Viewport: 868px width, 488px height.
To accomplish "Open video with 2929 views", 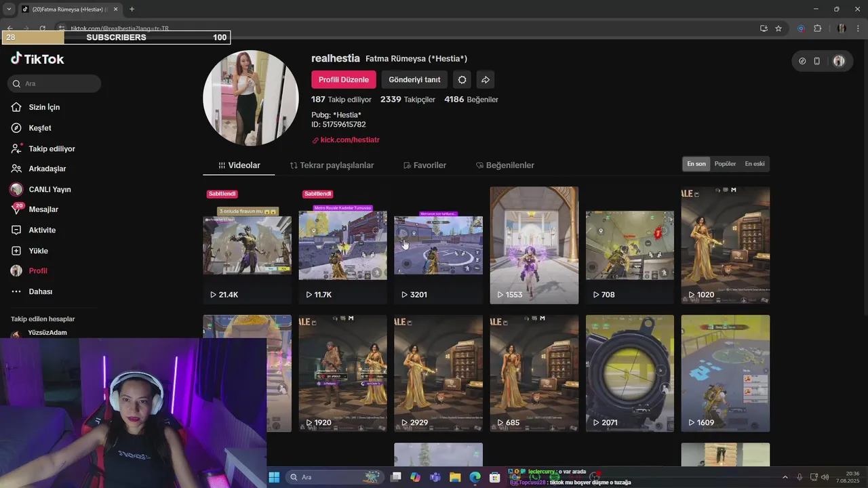I will 439,373.
